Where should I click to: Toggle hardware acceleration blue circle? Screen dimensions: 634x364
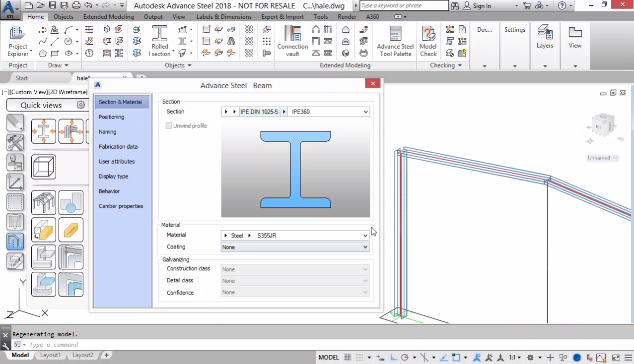tap(577, 357)
